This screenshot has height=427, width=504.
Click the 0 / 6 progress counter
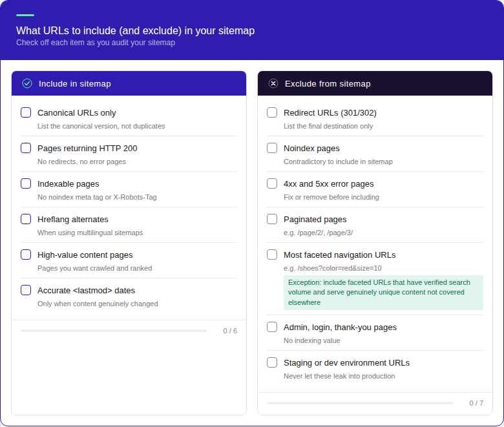[x=230, y=331]
